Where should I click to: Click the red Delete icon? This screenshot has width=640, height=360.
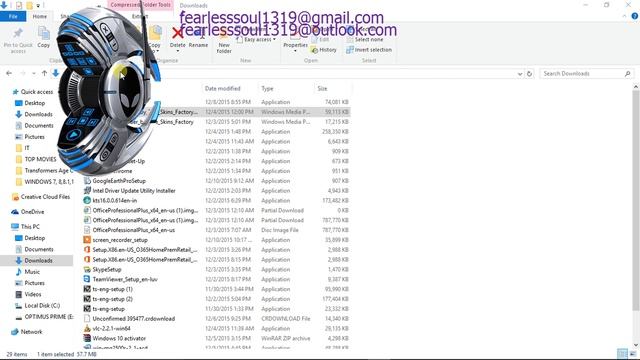point(178,33)
